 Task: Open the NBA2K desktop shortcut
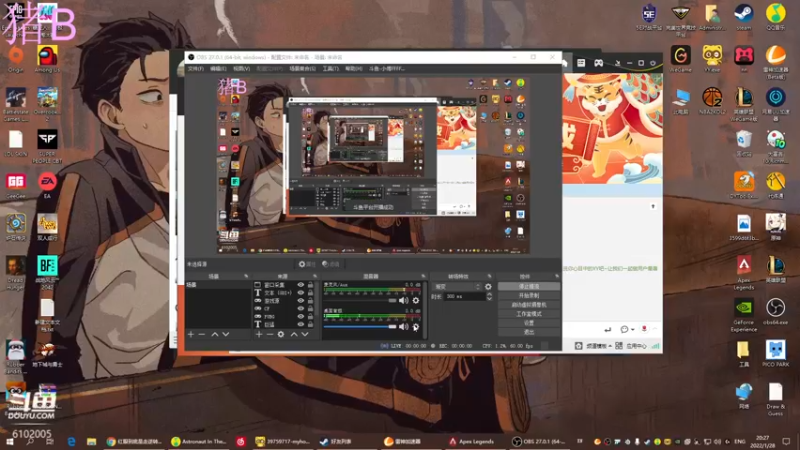(712, 101)
